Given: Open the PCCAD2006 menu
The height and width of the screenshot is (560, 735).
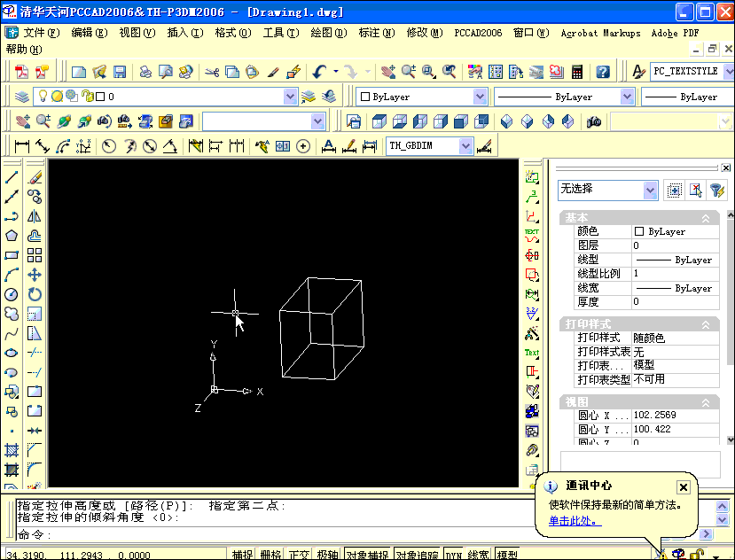Looking at the screenshot, I should click(478, 33).
